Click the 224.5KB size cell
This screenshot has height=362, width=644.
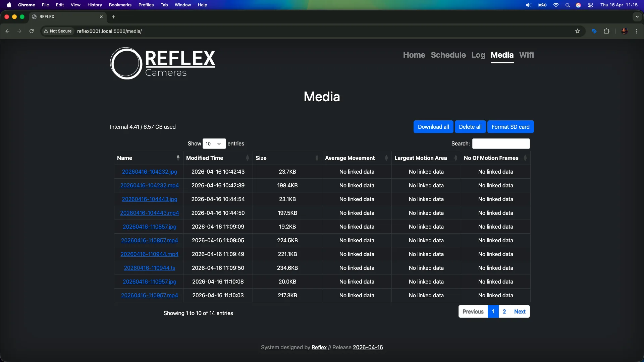pyautogui.click(x=287, y=240)
